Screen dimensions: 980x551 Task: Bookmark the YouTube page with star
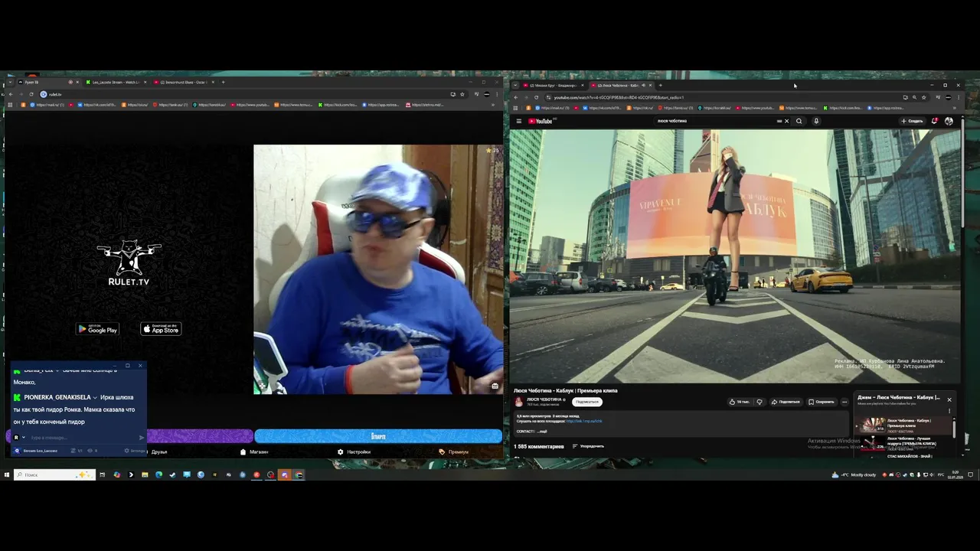(x=923, y=97)
